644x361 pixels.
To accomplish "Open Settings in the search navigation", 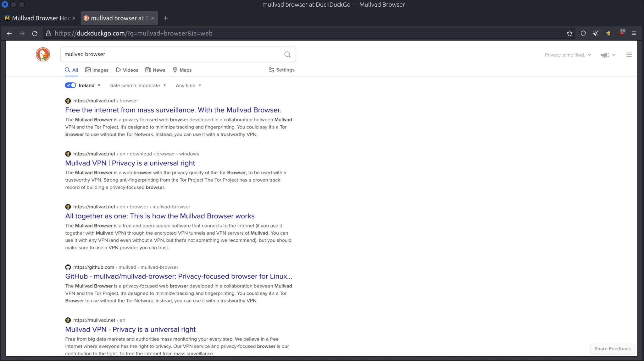I will coord(281,70).
